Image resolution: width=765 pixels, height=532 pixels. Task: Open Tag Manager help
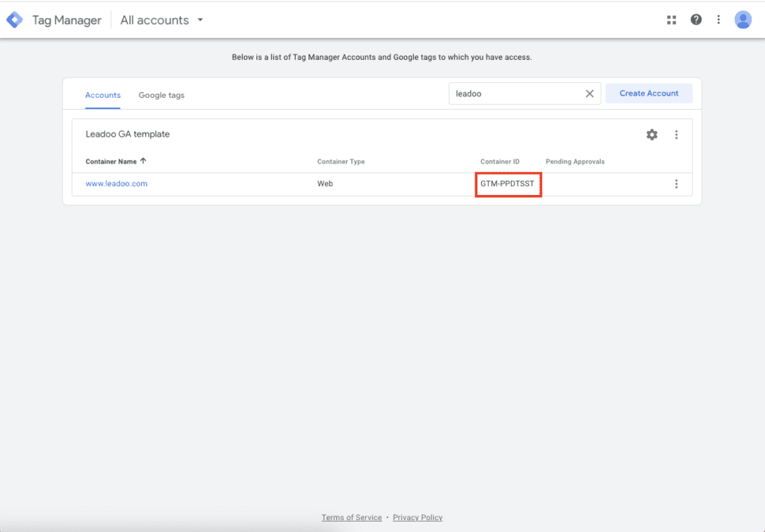[x=696, y=19]
